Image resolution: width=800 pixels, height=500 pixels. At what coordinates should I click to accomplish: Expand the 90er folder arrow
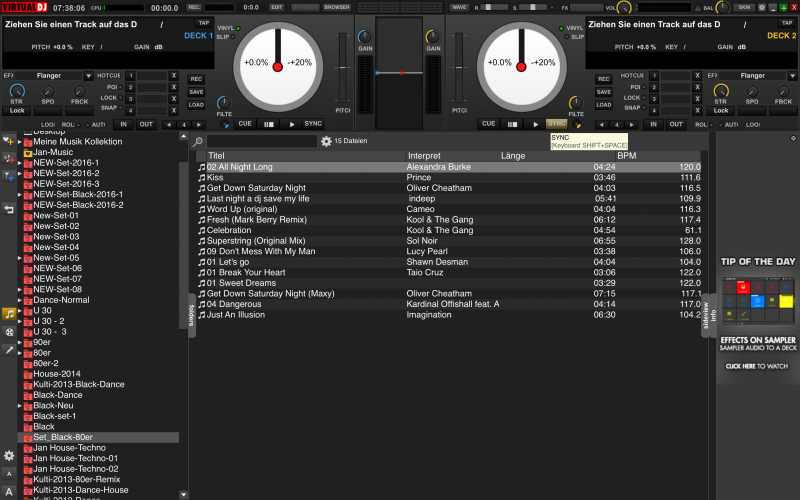click(x=20, y=342)
